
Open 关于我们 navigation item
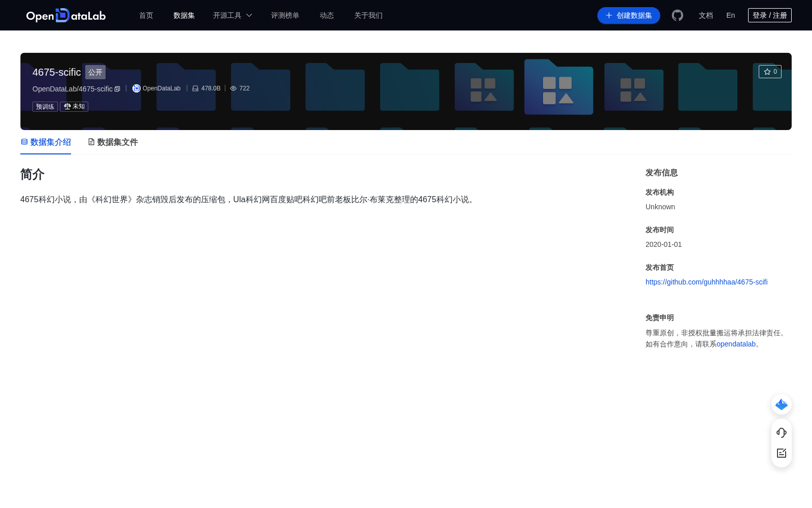[x=368, y=15]
